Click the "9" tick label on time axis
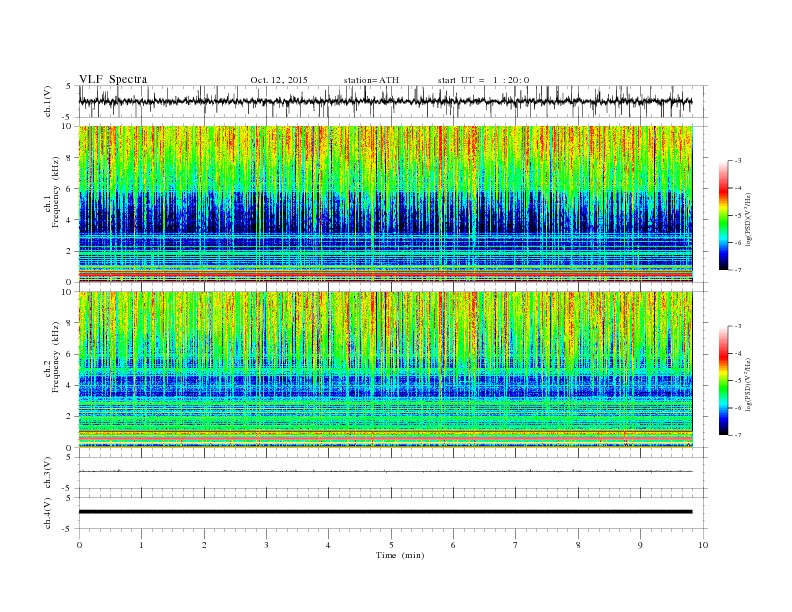The width and height of the screenshot is (792, 612). 641,545
